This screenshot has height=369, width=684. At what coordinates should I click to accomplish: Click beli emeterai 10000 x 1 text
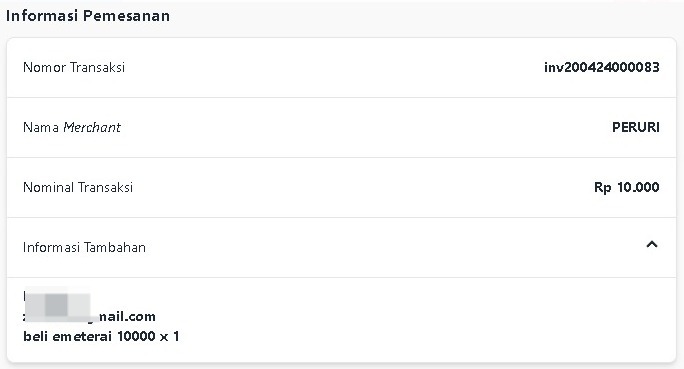coord(101,336)
